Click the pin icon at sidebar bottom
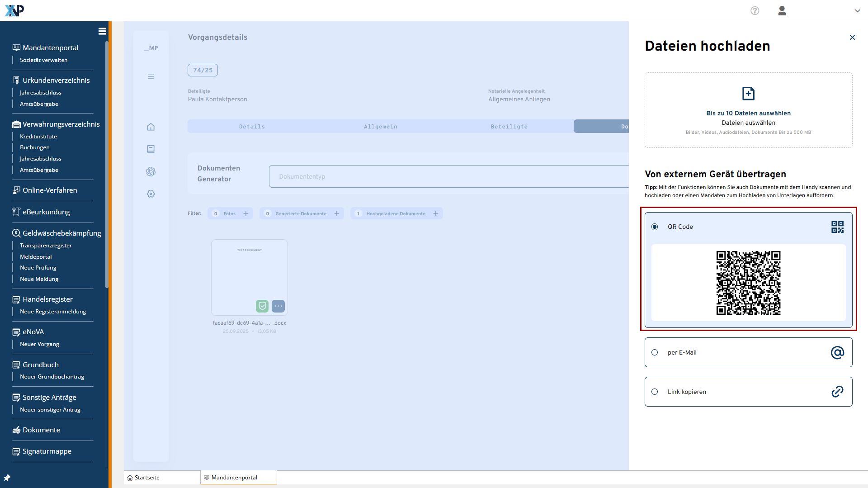The image size is (868, 488). 7,478
